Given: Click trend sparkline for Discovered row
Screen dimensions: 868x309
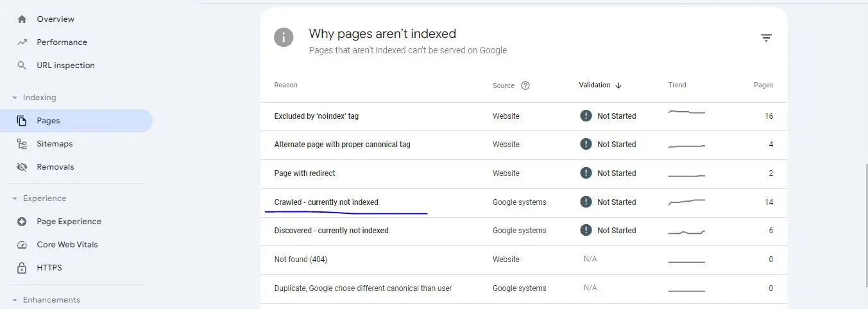Looking at the screenshot, I should pyautogui.click(x=686, y=231).
